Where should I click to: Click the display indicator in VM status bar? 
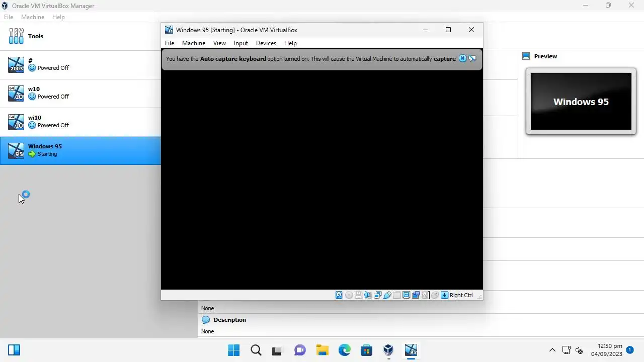tap(406, 295)
